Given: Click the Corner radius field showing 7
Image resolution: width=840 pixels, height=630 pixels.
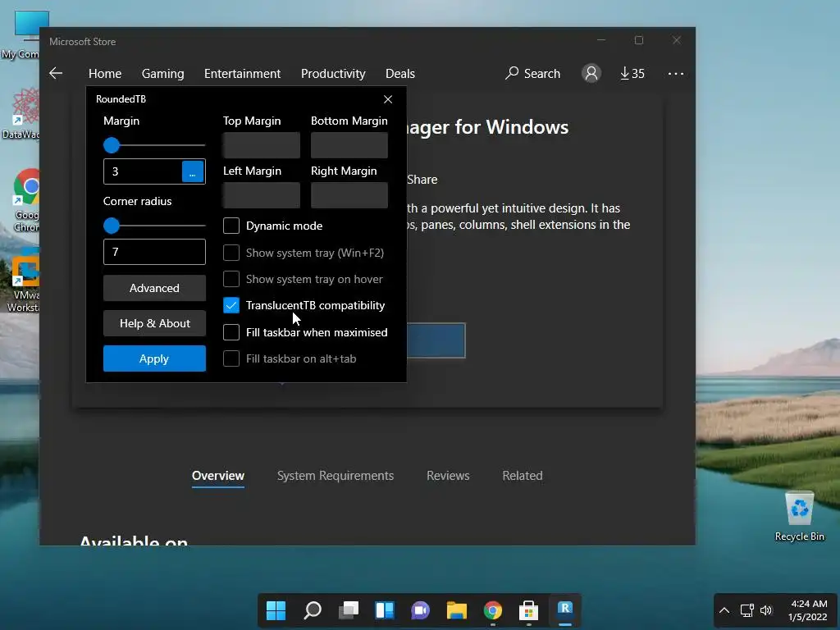Looking at the screenshot, I should pos(154,252).
